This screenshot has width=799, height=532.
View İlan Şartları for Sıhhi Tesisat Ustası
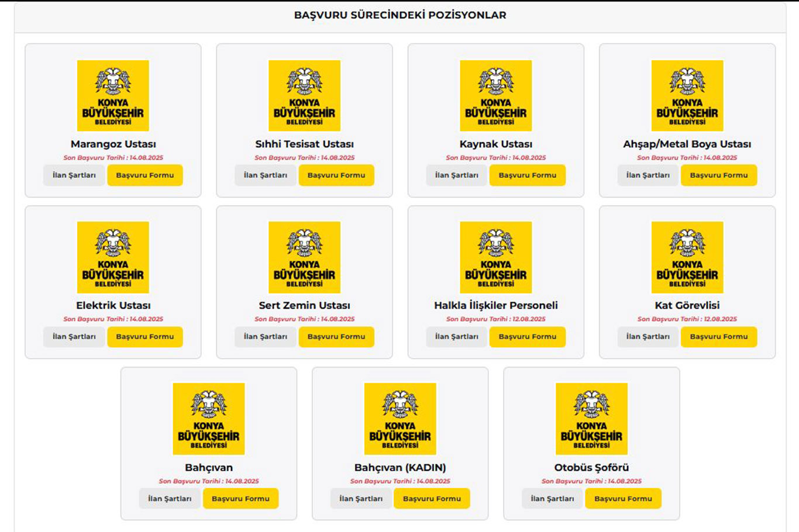pyautogui.click(x=266, y=175)
